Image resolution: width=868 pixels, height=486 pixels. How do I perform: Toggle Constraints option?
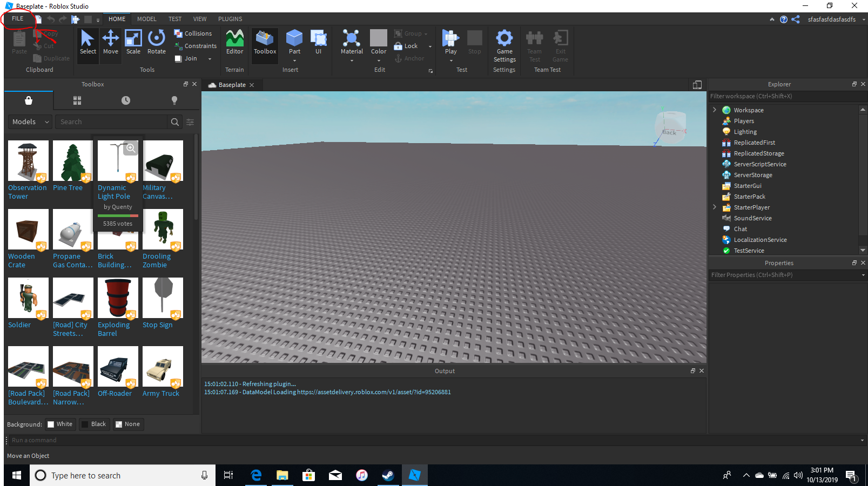point(195,46)
